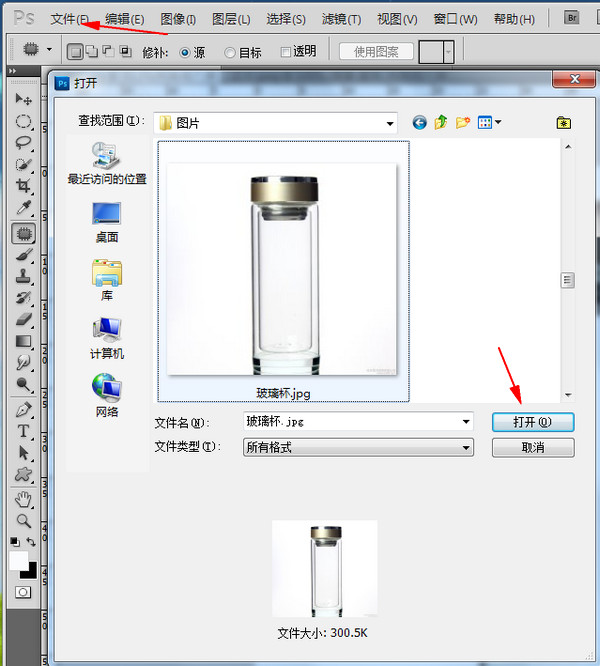This screenshot has width=600, height=666.
Task: Select the Gradient tool
Action: [x=23, y=341]
